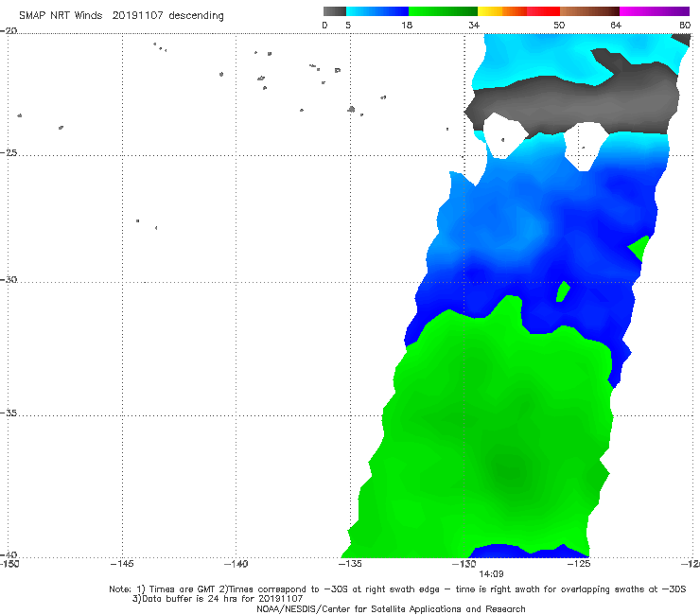Click the latitude label '-30'
This screenshot has width=700, height=615.
tap(9, 279)
